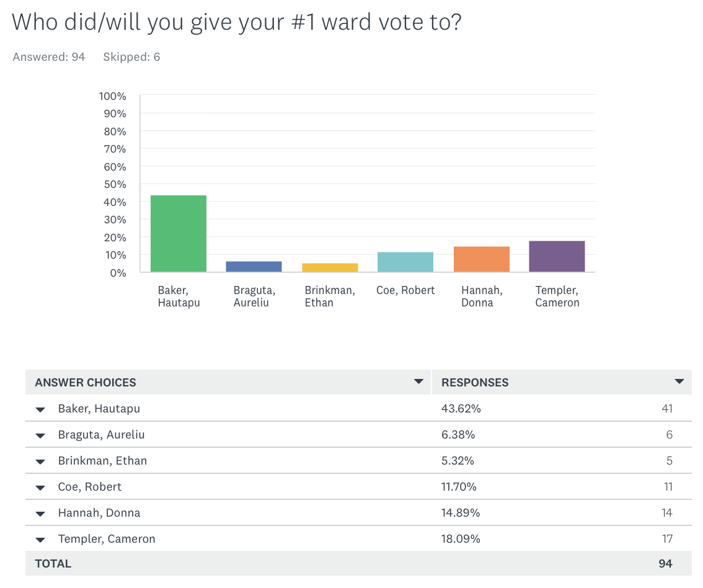The width and height of the screenshot is (703, 588).
Task: Open the Responses sort dropdown
Action: (679, 382)
